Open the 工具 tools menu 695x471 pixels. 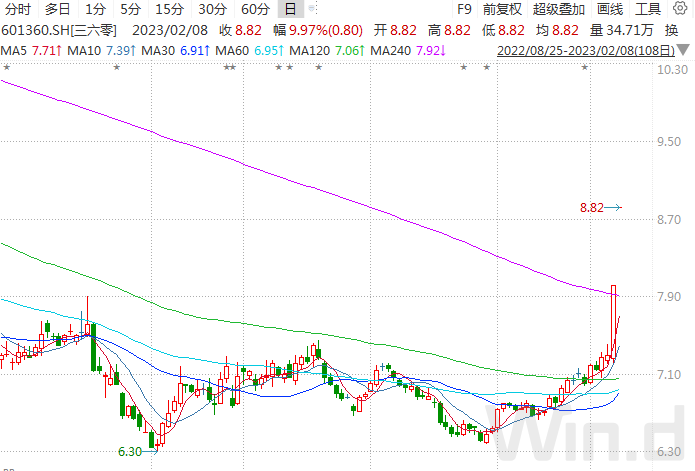[x=648, y=8]
